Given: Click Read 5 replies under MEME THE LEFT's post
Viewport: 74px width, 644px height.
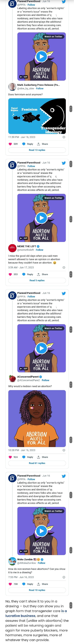Looking at the screenshot, I should 37,280.
